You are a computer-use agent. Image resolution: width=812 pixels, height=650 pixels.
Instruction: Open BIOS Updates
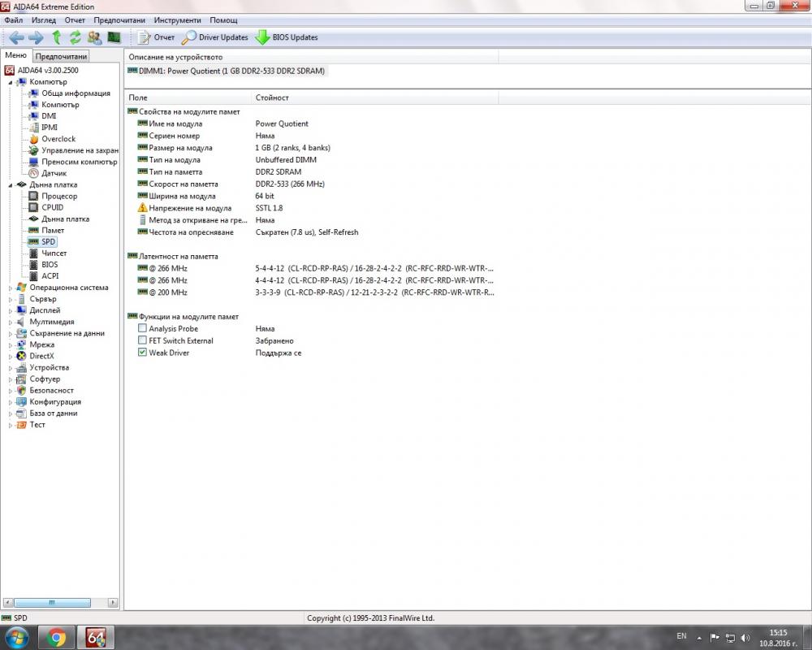pos(287,37)
